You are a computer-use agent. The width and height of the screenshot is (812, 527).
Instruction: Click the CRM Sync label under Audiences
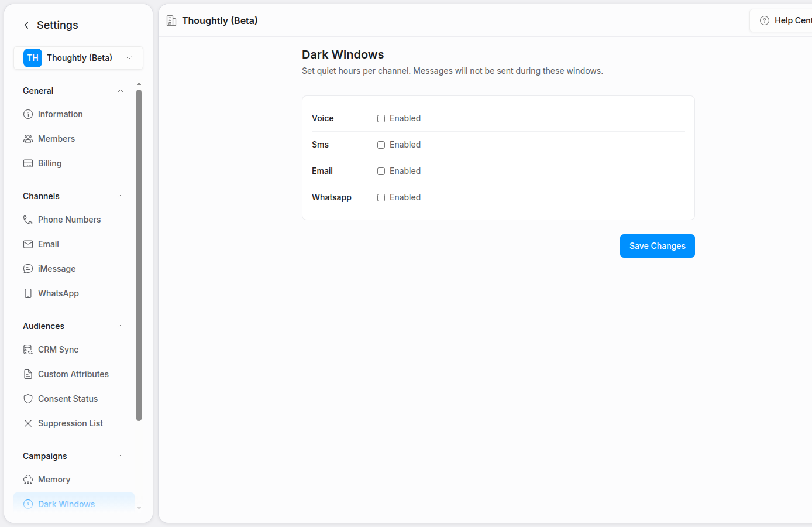coord(58,350)
